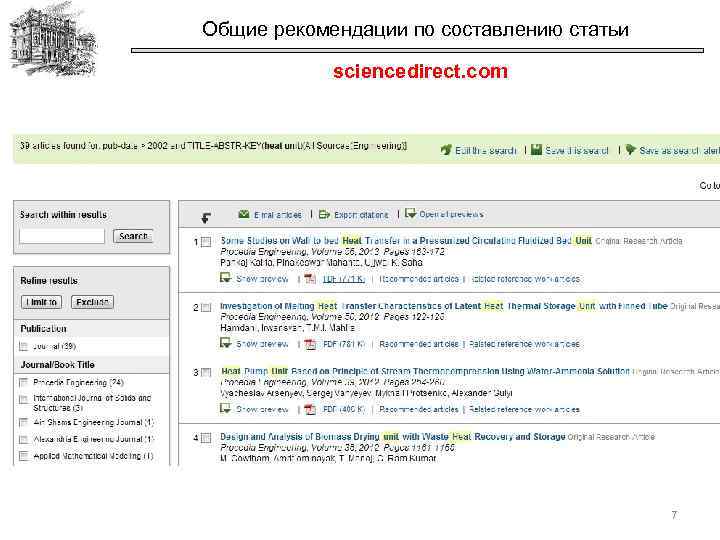Click PDF (771 K) link for article 1
The image size is (720, 540).
(x=344, y=279)
